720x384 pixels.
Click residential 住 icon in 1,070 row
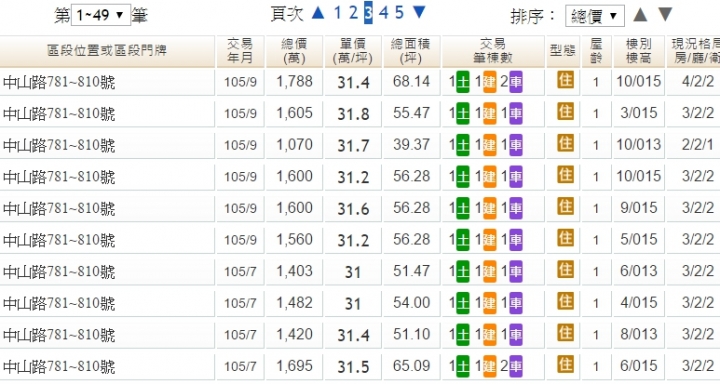click(565, 143)
